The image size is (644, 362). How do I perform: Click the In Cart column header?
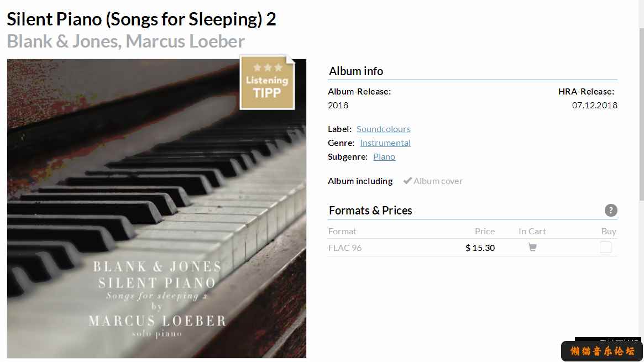pos(532,231)
